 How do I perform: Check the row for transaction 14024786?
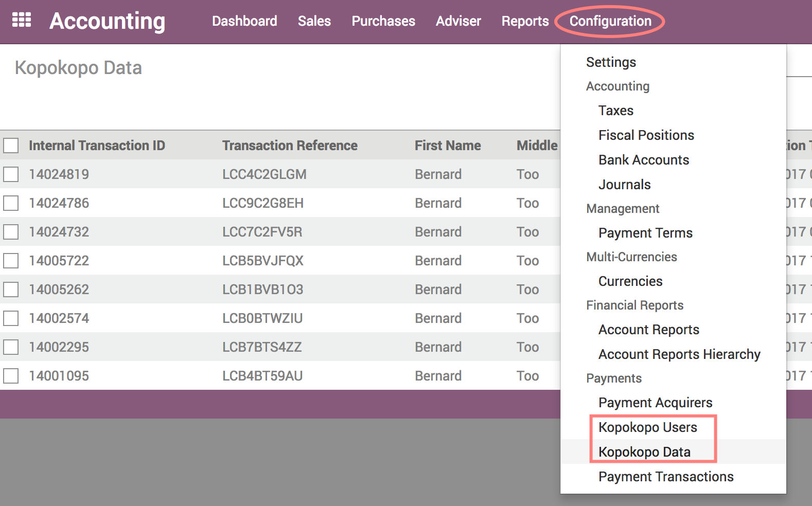pyautogui.click(x=11, y=203)
